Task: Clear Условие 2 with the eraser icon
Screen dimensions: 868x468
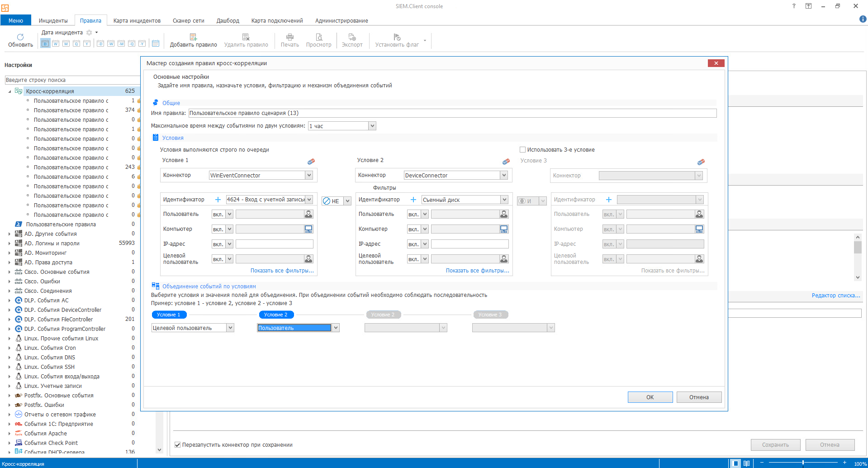Action: (506, 162)
